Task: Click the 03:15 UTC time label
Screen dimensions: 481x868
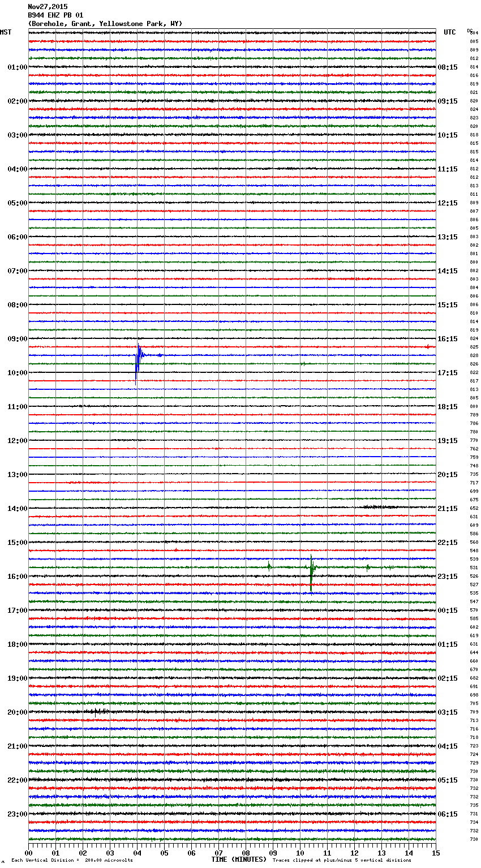Action: [448, 712]
